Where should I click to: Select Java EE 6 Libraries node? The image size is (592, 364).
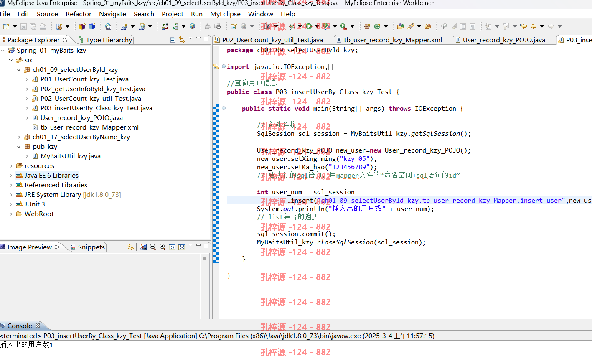[51, 175]
